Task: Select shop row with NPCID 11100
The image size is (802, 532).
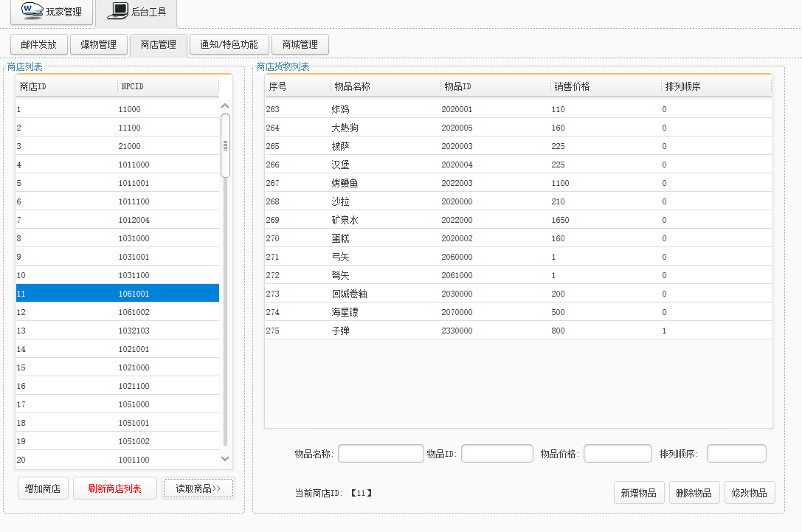Action: (x=117, y=128)
